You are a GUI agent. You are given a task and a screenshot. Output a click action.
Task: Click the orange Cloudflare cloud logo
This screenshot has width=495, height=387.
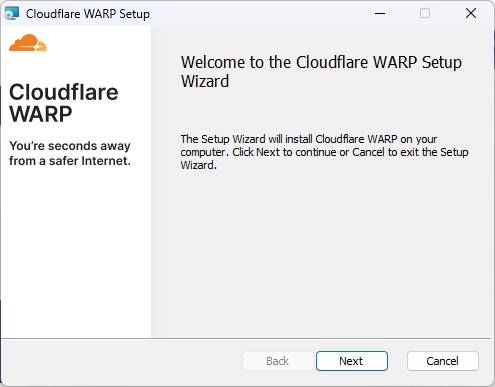click(x=28, y=43)
